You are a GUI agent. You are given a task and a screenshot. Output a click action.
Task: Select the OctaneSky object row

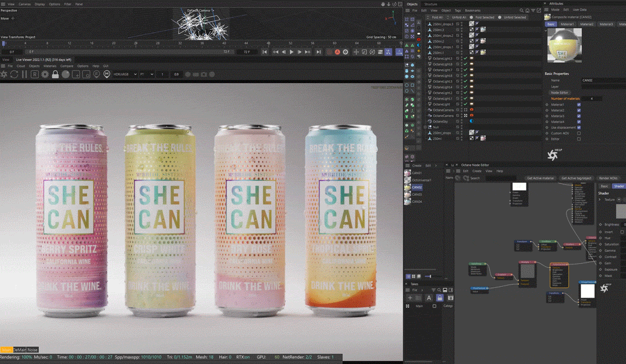coord(441,121)
